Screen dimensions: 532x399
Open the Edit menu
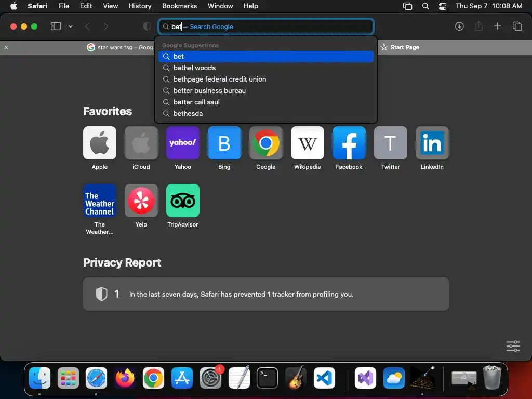click(86, 6)
